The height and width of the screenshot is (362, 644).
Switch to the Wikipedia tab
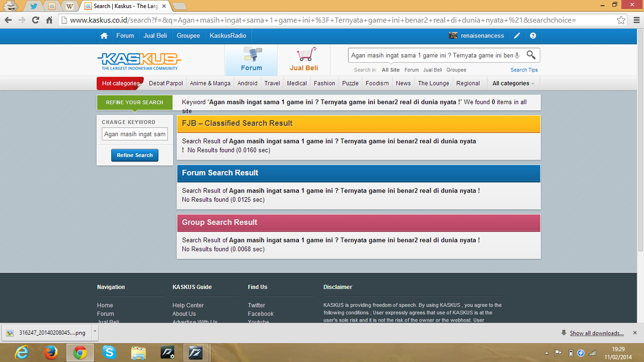(70, 6)
